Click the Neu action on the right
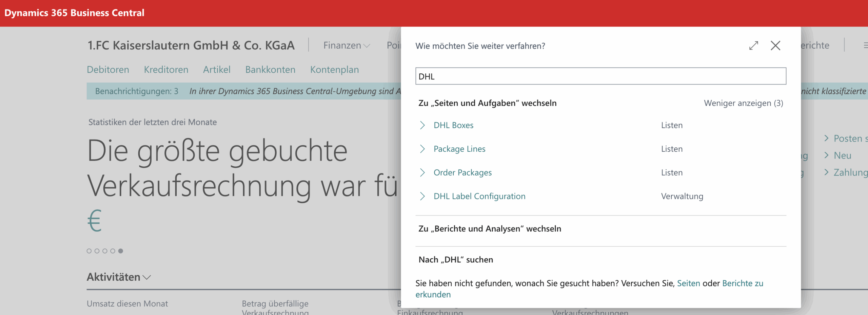This screenshot has width=868, height=315. pyautogui.click(x=842, y=155)
